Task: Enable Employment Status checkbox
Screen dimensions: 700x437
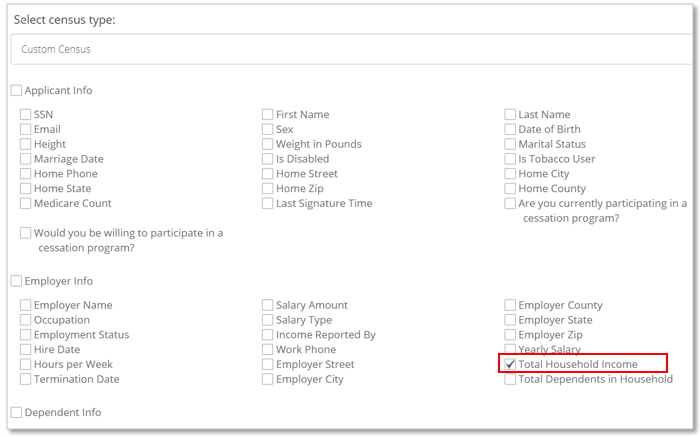Action: point(25,334)
